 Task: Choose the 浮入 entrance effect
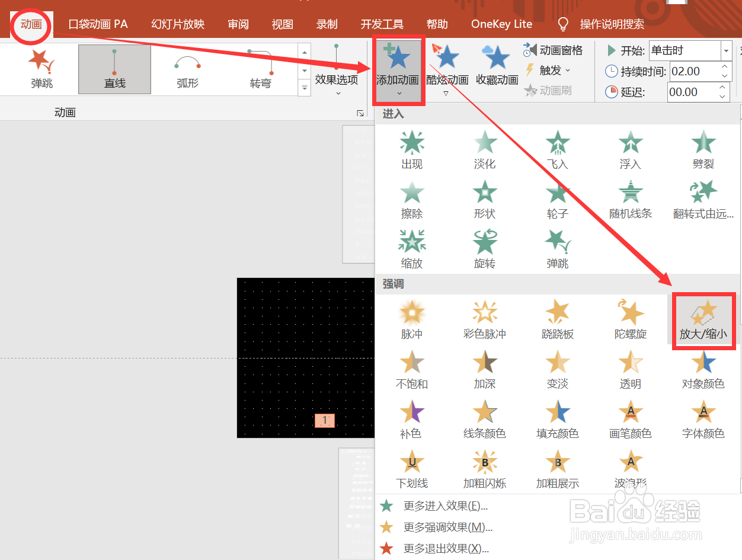point(631,150)
